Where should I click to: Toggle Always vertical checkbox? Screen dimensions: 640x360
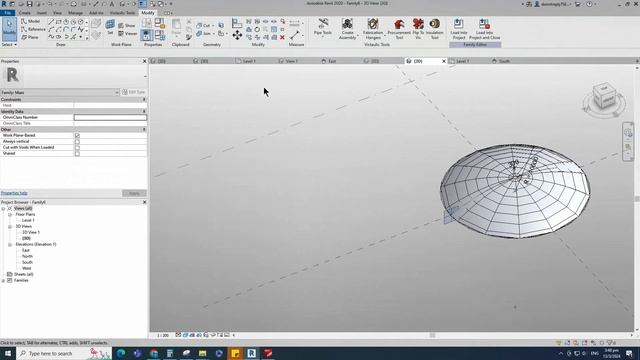click(77, 141)
